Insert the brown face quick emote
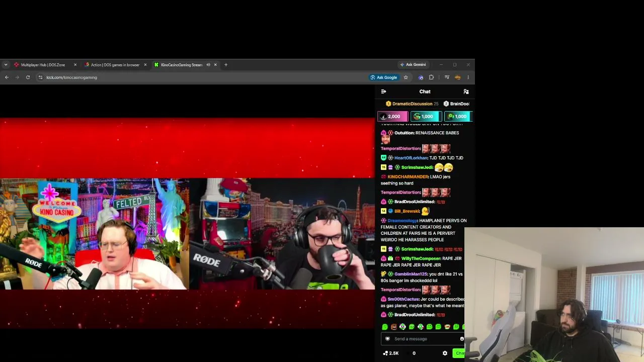The image size is (644, 362). pos(394,327)
